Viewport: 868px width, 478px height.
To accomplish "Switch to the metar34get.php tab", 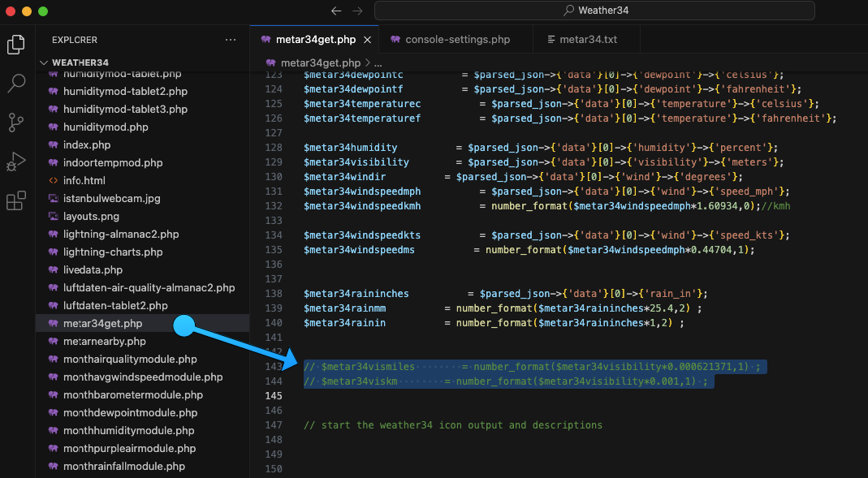I will [x=316, y=39].
